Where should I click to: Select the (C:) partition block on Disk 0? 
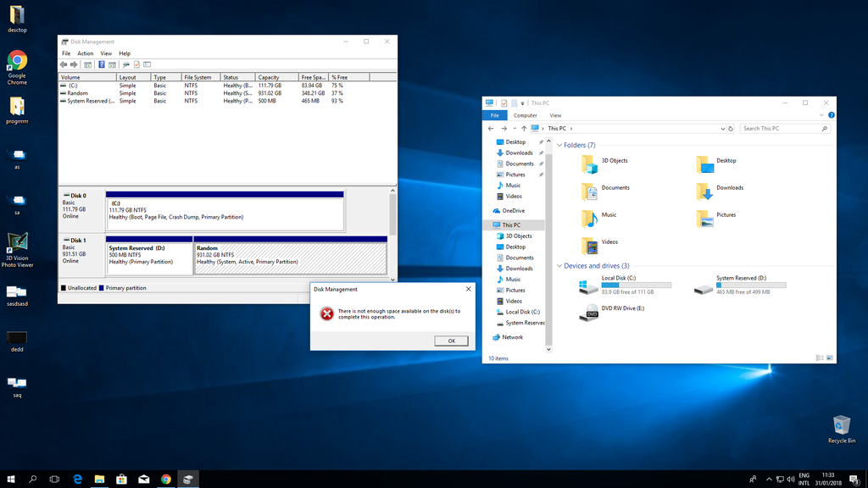pos(225,211)
